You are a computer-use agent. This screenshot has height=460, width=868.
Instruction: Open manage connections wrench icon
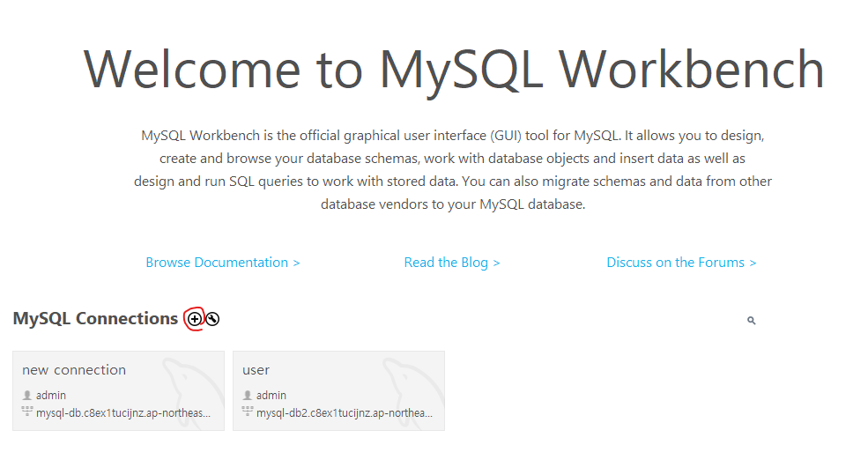[212, 319]
